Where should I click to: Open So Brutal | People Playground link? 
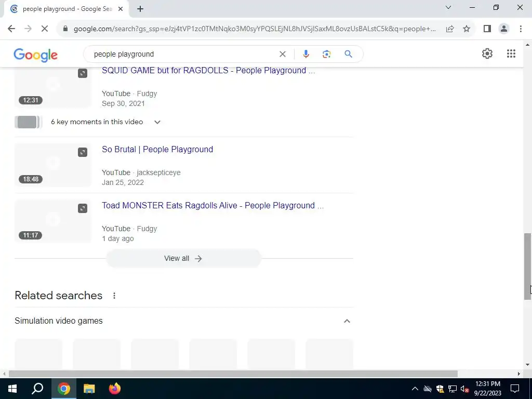[157, 150]
